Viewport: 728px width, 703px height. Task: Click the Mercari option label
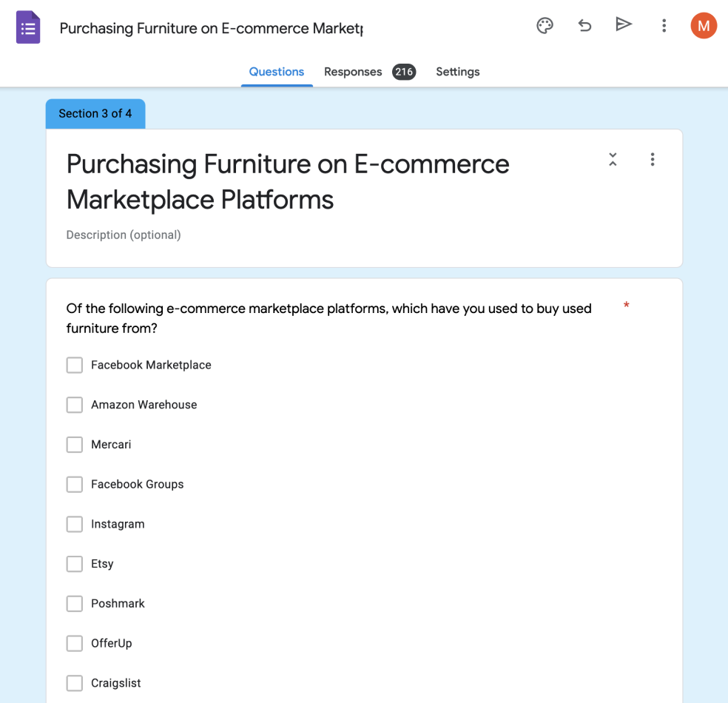pyautogui.click(x=111, y=444)
